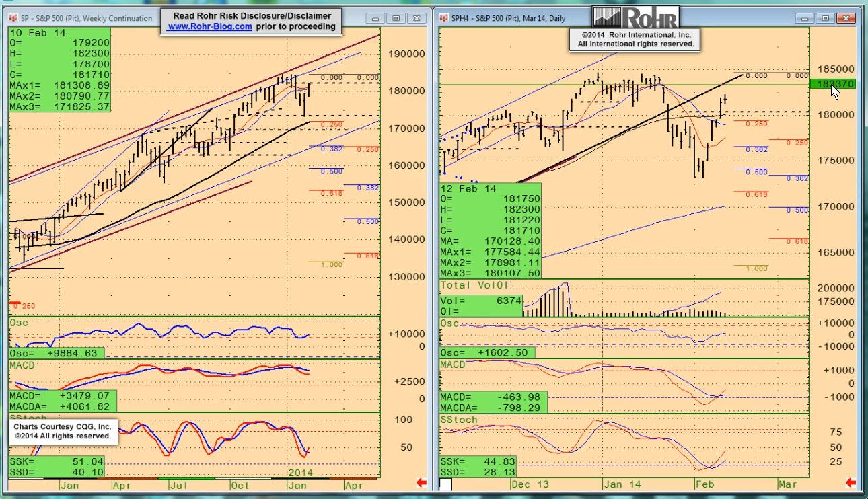
Task: Click the MACD label in the weekly chart
Action: pos(22,365)
